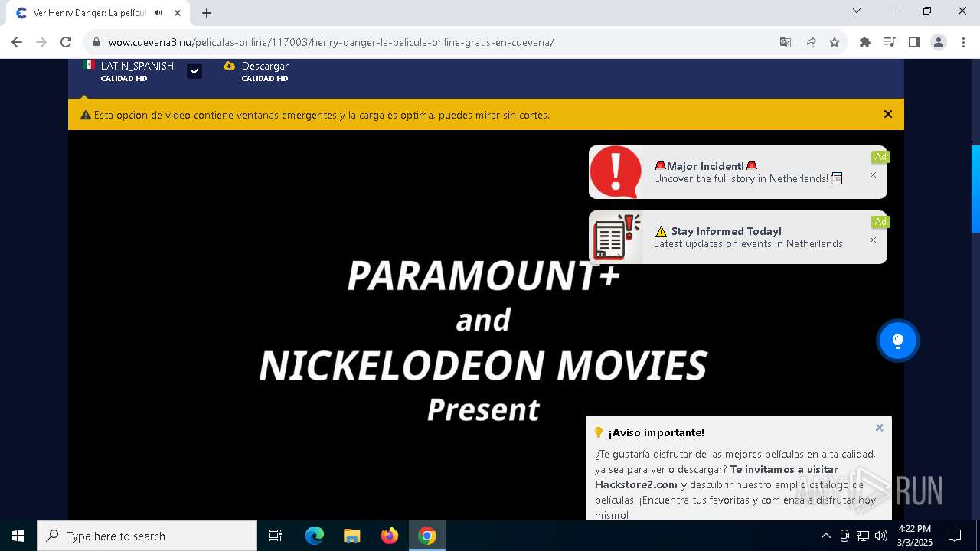
Task: Open Windows Start menu
Action: point(18,536)
